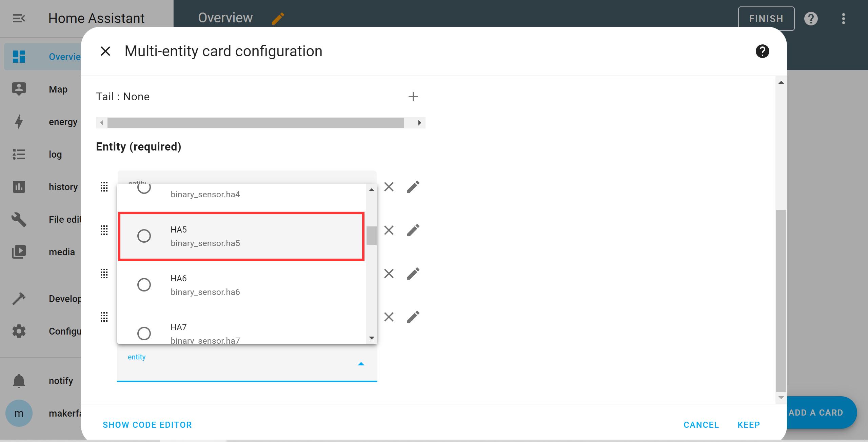868x442 pixels.
Task: Click the FINISH button
Action: coord(766,19)
